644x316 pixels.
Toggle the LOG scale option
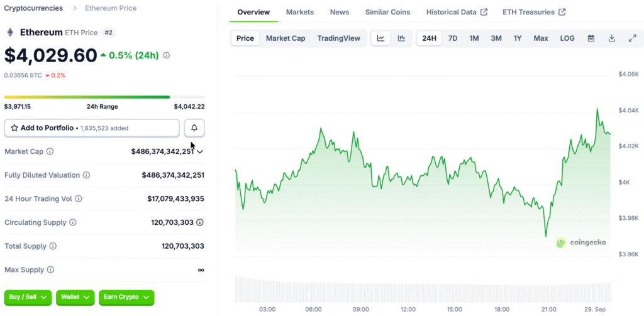[x=567, y=38]
